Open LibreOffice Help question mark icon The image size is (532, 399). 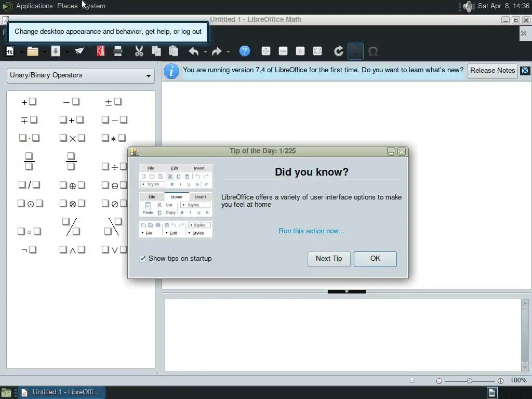245,51
